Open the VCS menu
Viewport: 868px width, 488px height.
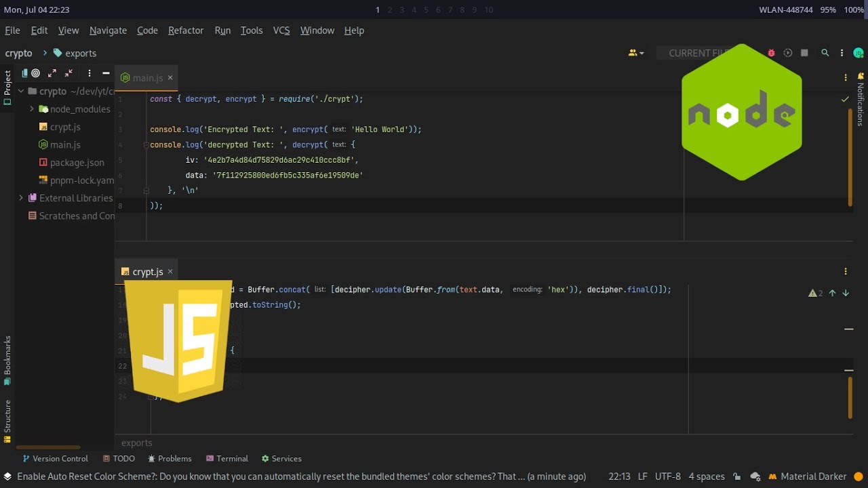point(281,30)
